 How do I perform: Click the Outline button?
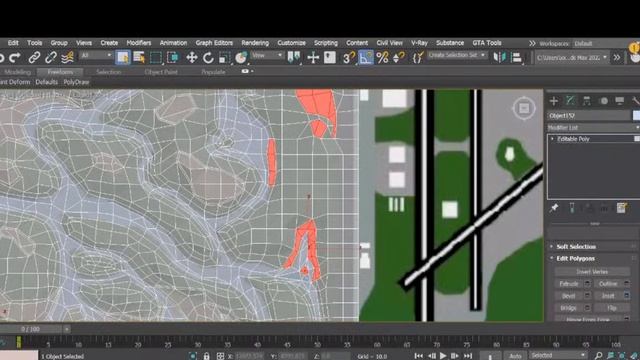coord(608,284)
